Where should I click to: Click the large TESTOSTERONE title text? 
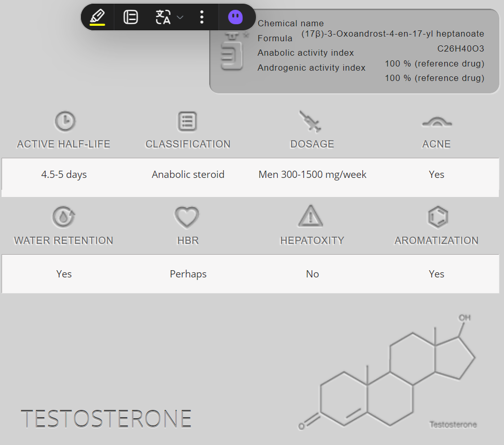[106, 419]
